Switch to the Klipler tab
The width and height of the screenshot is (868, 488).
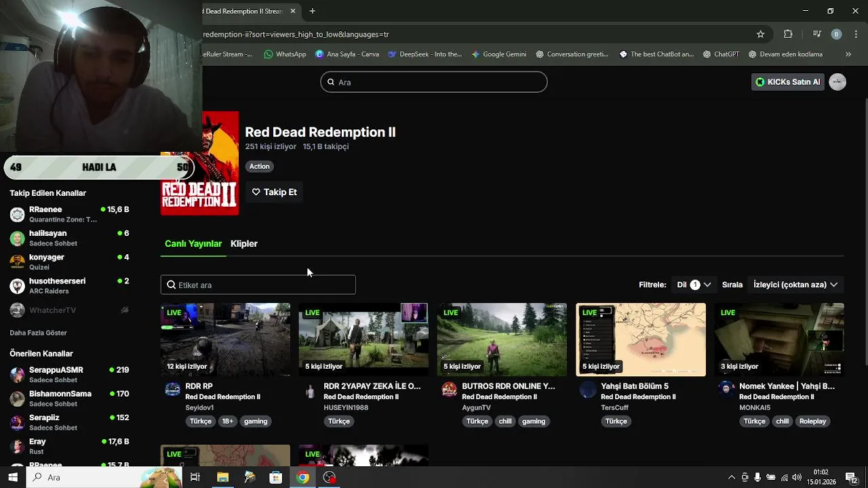[244, 243]
